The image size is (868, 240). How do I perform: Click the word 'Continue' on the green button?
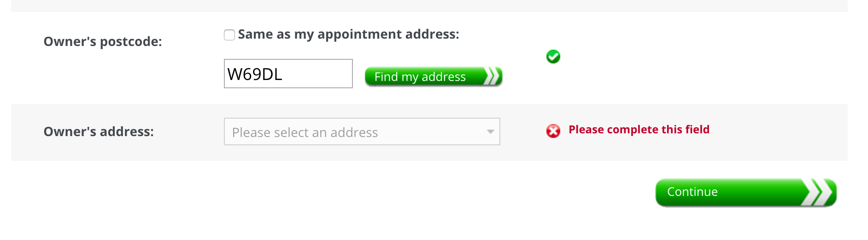[692, 192]
